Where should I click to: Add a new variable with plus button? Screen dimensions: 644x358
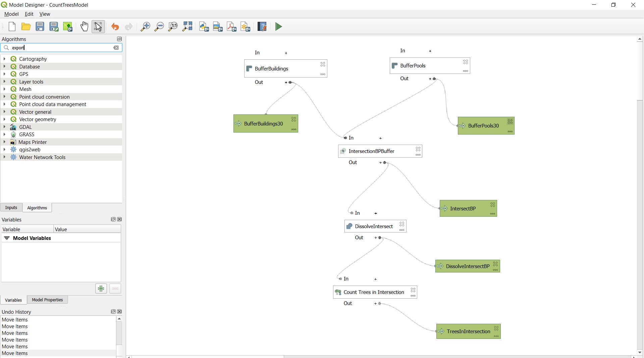[101, 289]
